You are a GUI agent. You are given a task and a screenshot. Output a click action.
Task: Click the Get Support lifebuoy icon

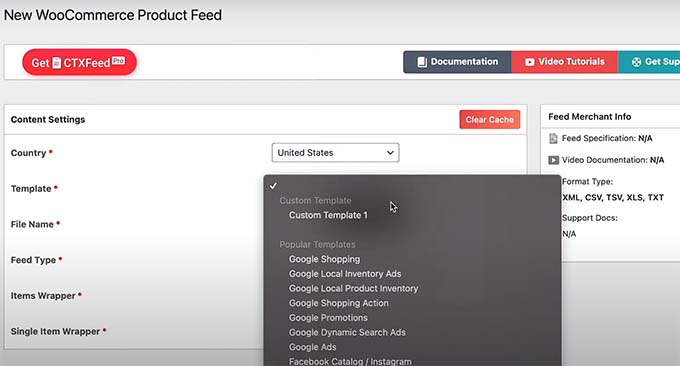pyautogui.click(x=636, y=62)
